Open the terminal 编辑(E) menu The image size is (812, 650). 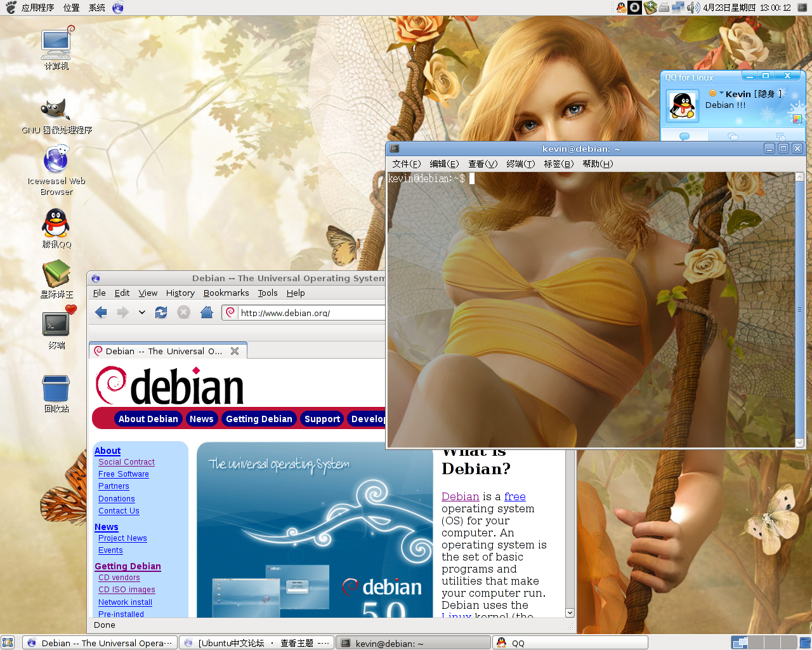pyautogui.click(x=444, y=164)
